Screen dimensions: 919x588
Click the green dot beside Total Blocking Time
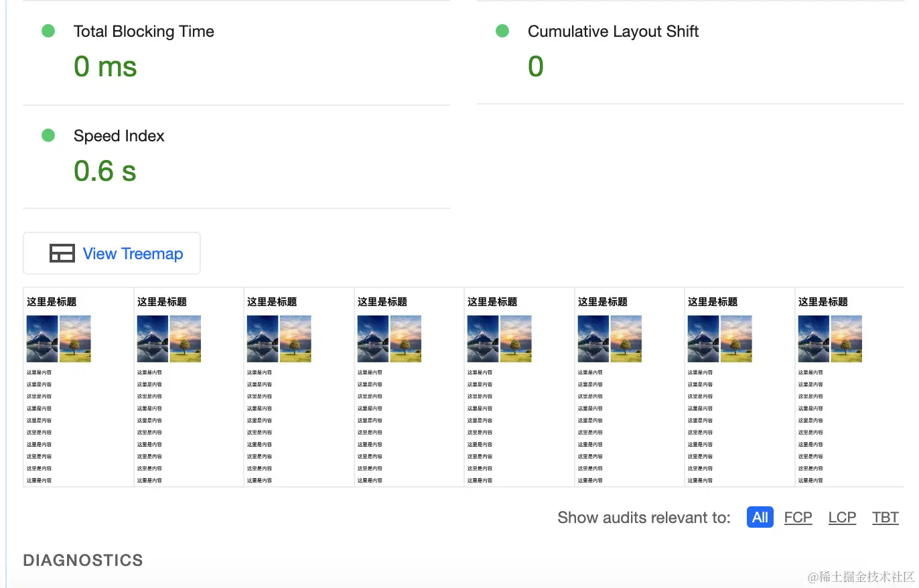48,31
